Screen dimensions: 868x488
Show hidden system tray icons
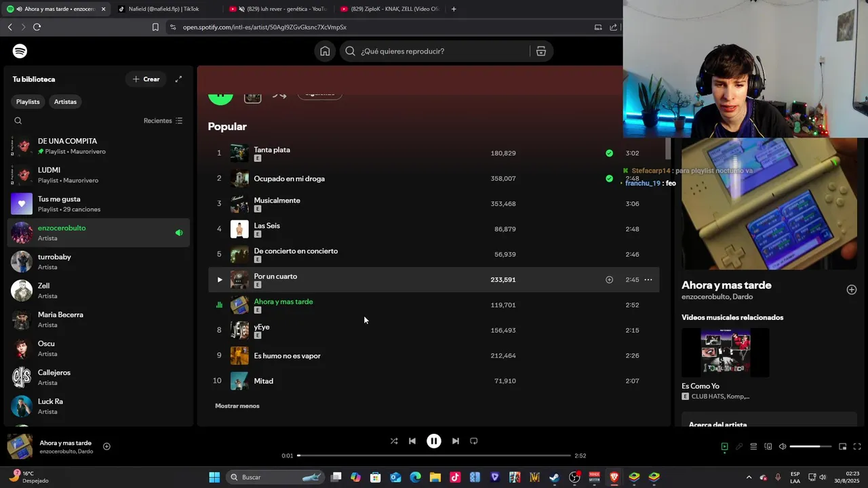tap(749, 477)
